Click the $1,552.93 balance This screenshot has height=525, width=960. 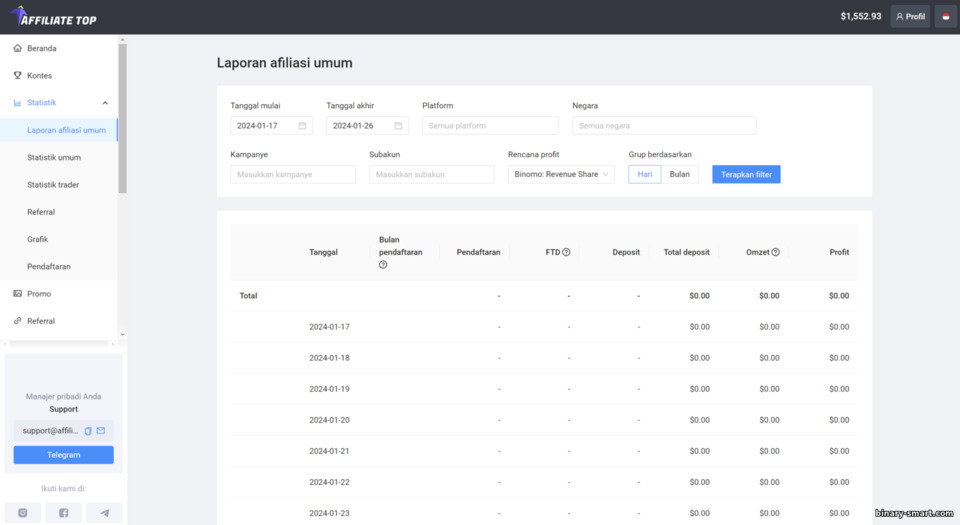pyautogui.click(x=861, y=17)
